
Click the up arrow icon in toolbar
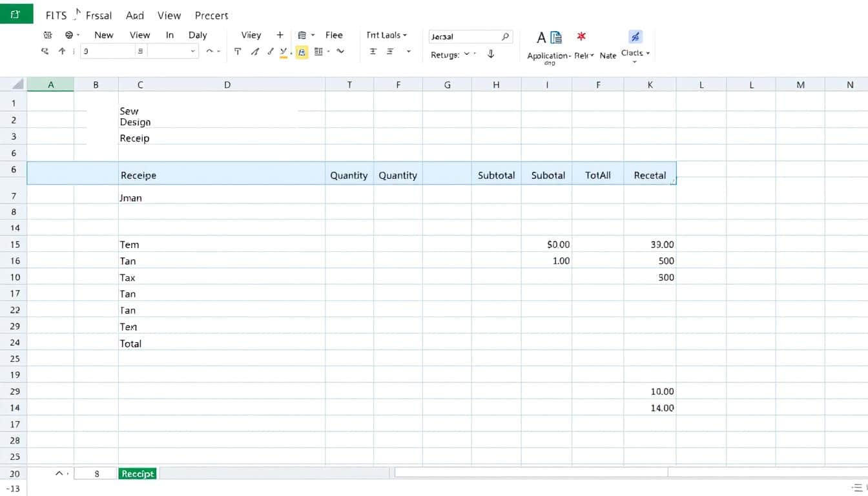click(62, 51)
